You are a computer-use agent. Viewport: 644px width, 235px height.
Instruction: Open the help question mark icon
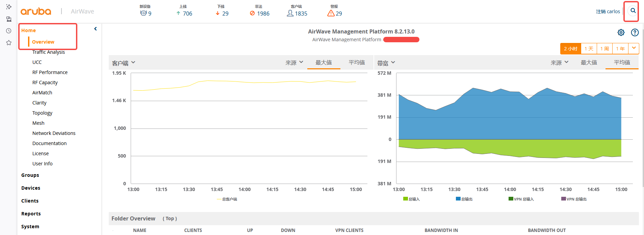[x=635, y=32]
